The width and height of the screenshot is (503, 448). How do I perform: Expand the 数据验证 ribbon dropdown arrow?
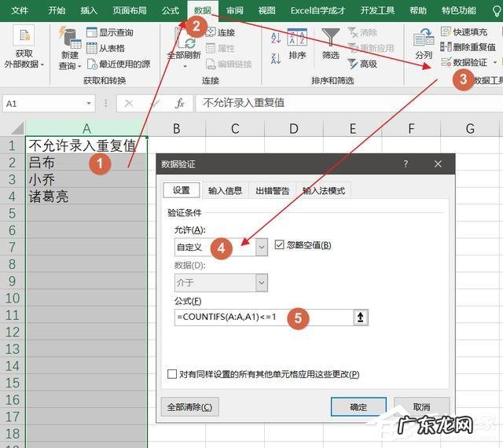pos(495,62)
